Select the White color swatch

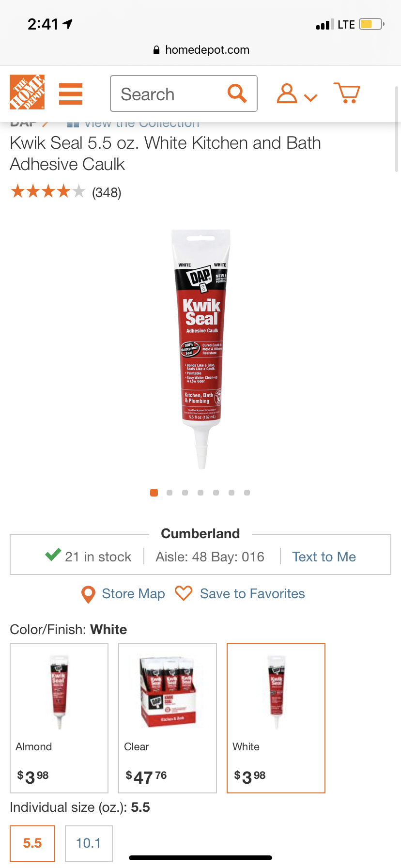tap(276, 718)
